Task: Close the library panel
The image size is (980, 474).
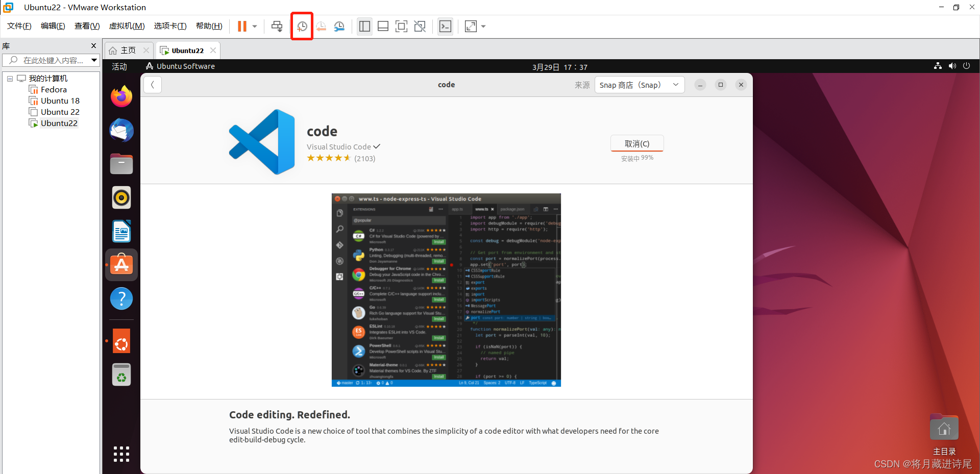Action: click(x=93, y=45)
